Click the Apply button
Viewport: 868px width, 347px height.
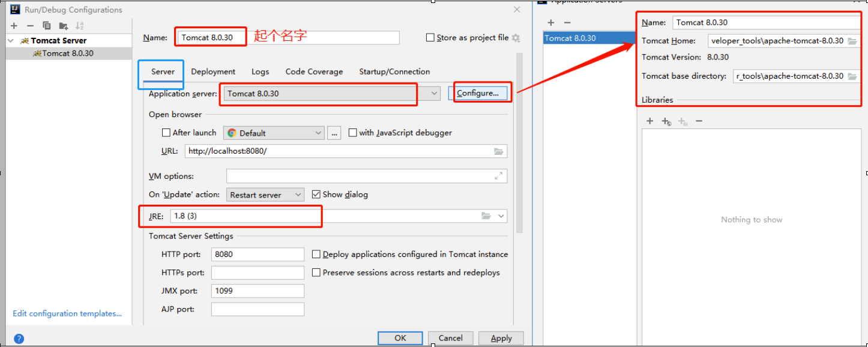[501, 338]
